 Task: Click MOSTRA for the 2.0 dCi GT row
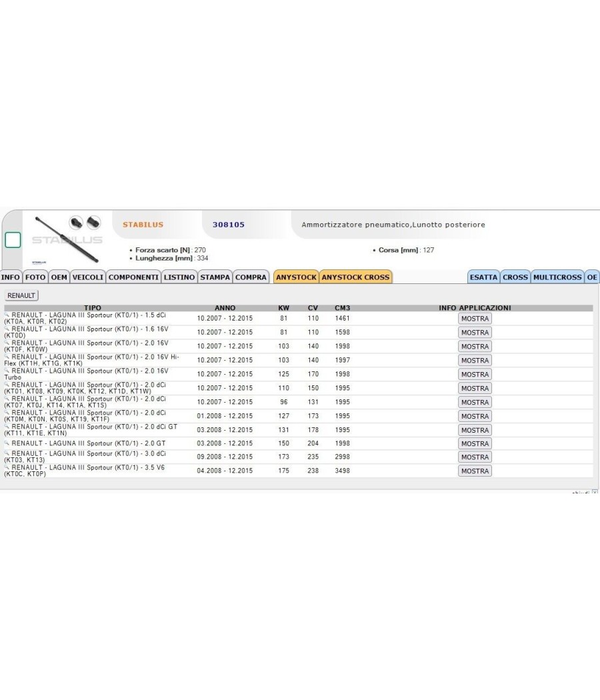(x=475, y=430)
